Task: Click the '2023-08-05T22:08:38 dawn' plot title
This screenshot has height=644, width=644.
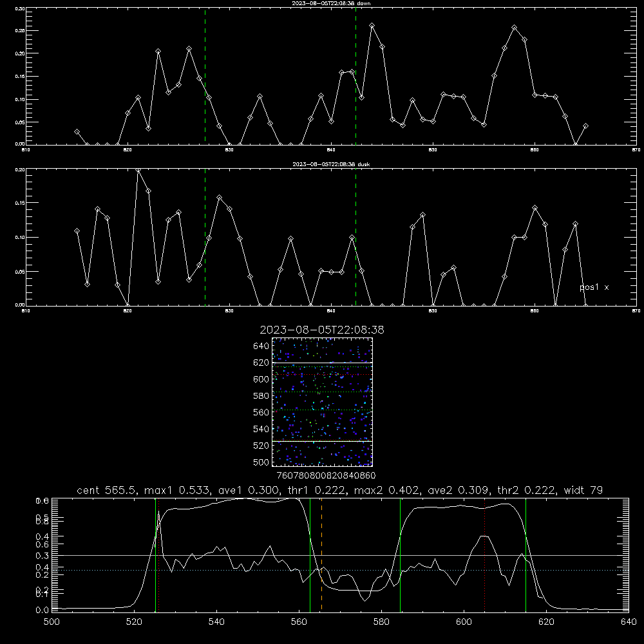Action: (x=331, y=3)
